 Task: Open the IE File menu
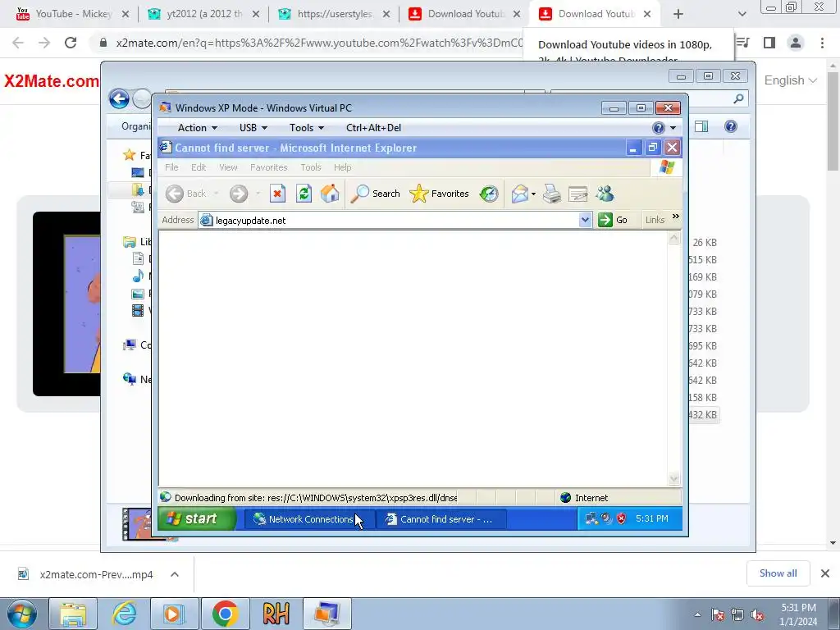point(171,167)
